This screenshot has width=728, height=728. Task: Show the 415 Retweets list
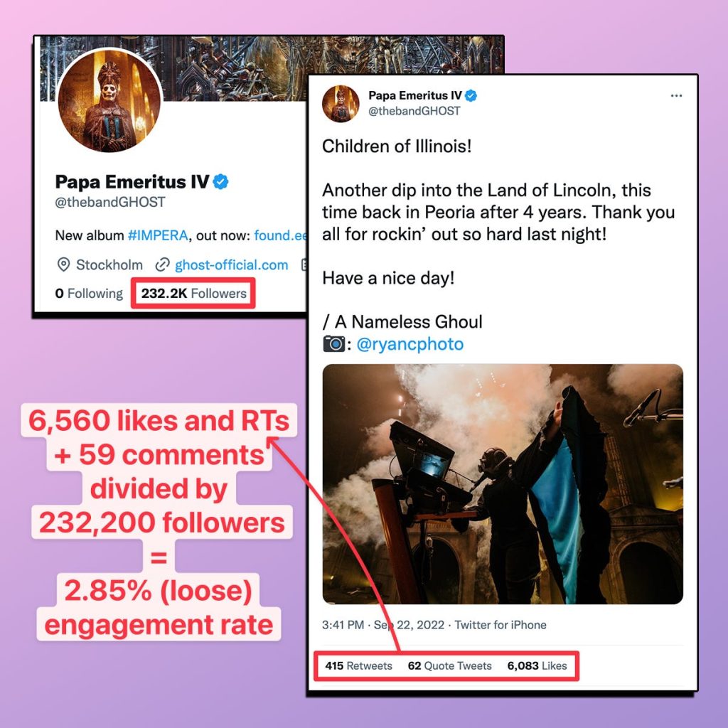point(358,665)
